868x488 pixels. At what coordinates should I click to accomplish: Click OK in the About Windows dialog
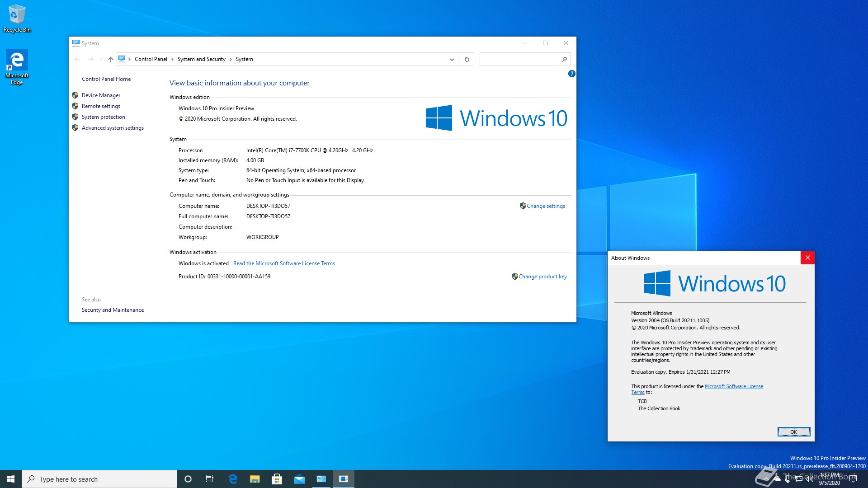point(793,432)
